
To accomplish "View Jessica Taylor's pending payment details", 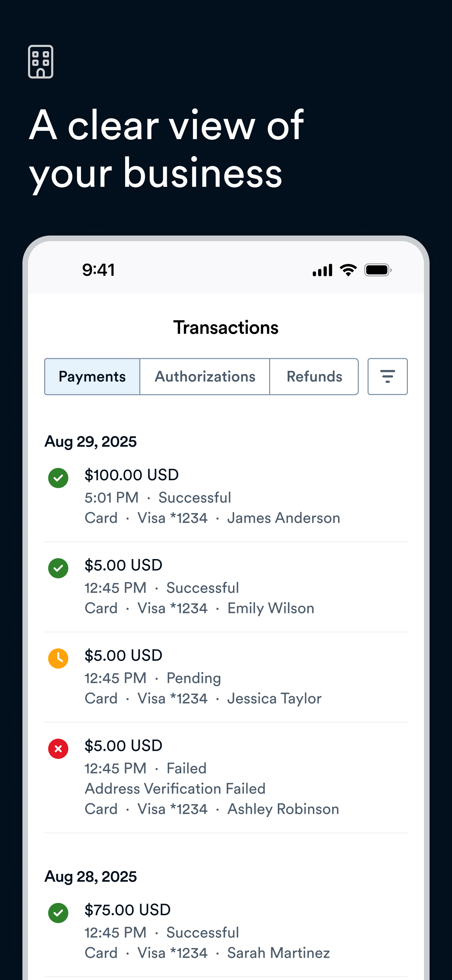I will click(203, 677).
